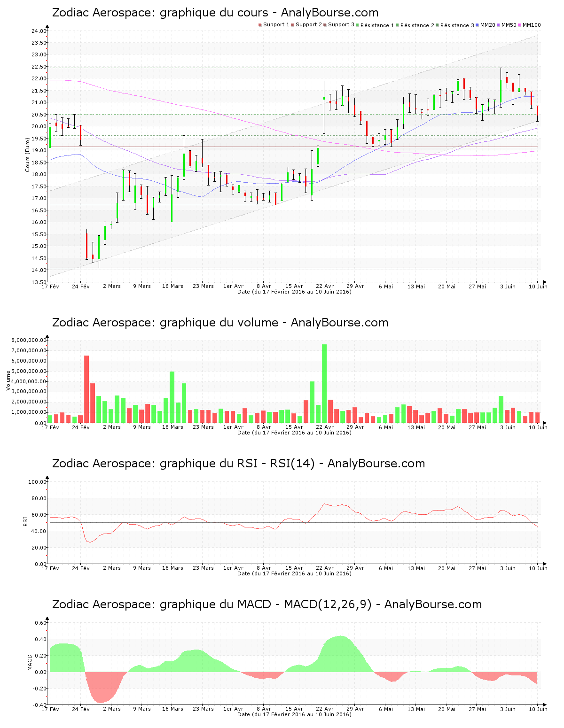Click the date range caption under RSI chart
The width and height of the screenshot is (564, 728).
pyautogui.click(x=294, y=573)
